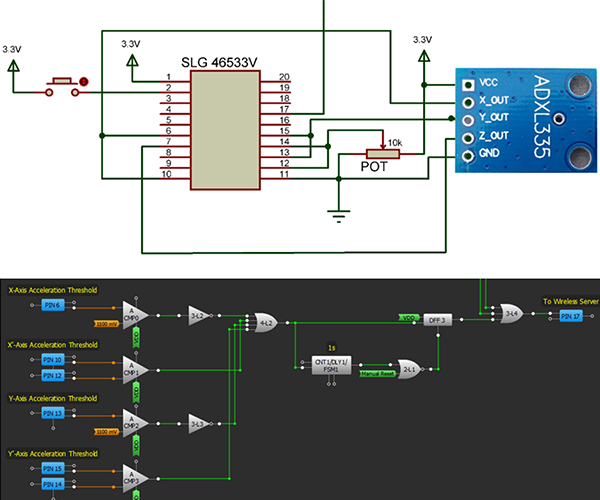Click the X'-Axis Acceleration Threshold label
600x500 pixels.
[52, 345]
